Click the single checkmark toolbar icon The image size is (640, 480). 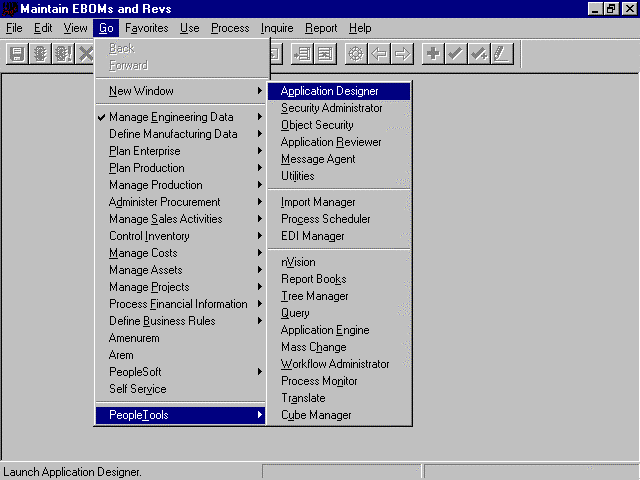[456, 54]
